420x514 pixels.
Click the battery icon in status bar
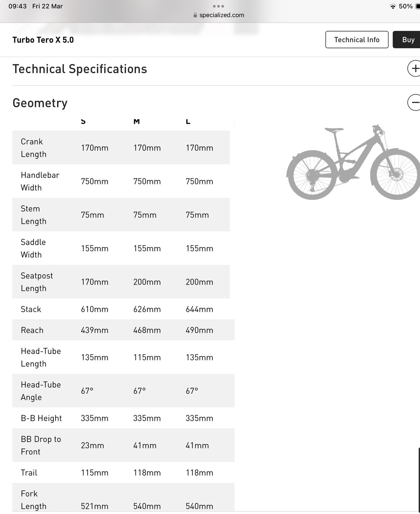(x=417, y=7)
